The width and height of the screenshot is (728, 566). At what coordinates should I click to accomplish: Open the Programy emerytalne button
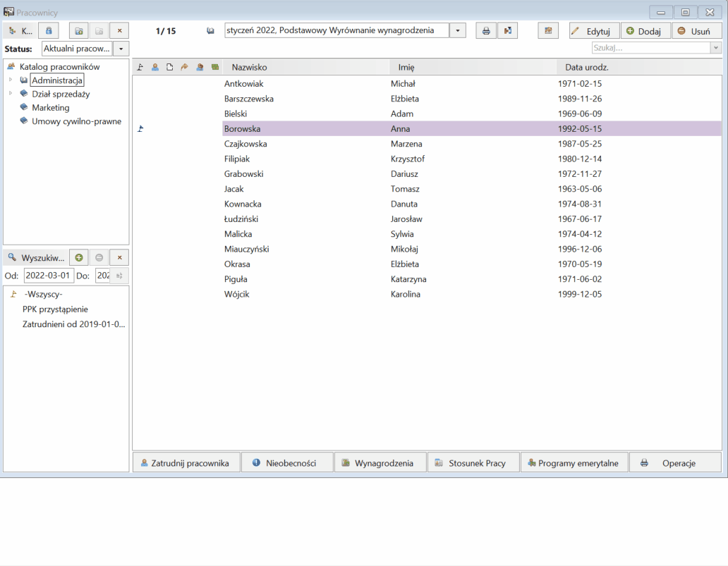click(x=574, y=462)
